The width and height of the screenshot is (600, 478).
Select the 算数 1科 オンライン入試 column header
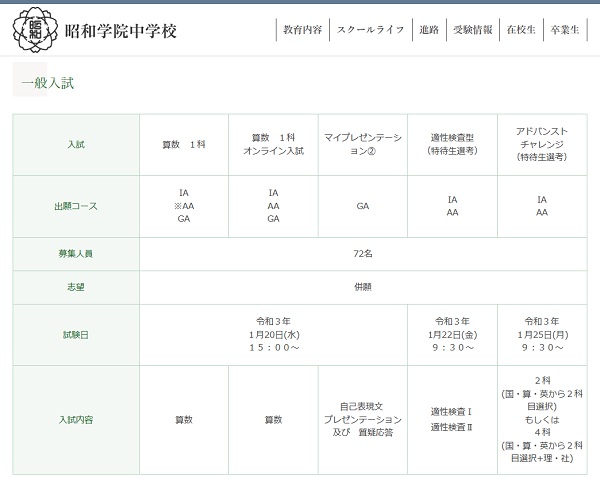[x=273, y=145]
